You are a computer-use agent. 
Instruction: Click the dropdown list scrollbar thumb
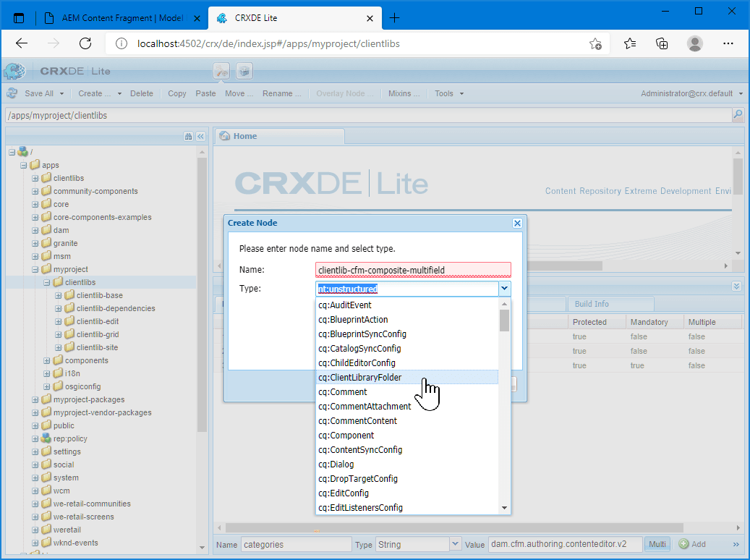(505, 321)
